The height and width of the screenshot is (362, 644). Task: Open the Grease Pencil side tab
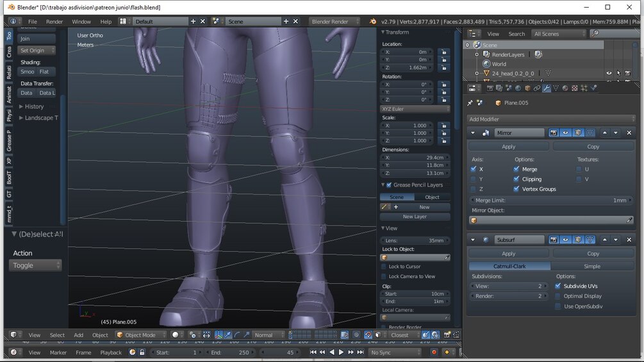click(9, 140)
